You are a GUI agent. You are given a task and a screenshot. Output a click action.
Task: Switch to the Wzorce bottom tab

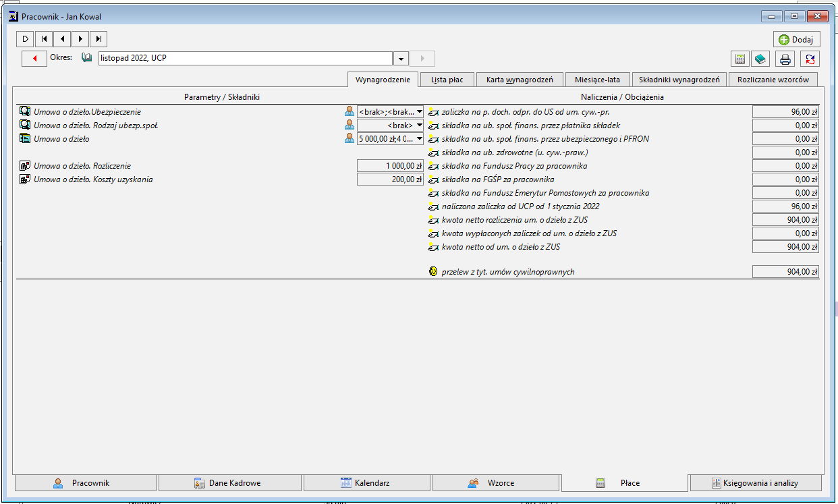[495, 483]
